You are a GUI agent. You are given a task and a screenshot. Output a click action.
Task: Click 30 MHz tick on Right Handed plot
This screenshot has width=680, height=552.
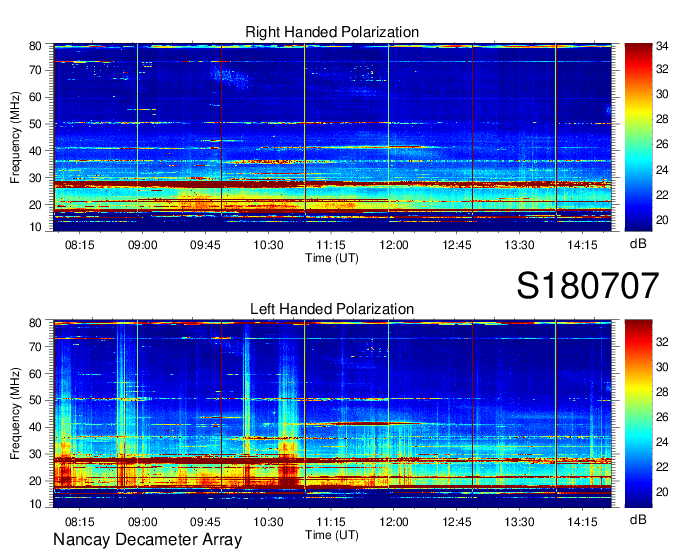coord(35,178)
